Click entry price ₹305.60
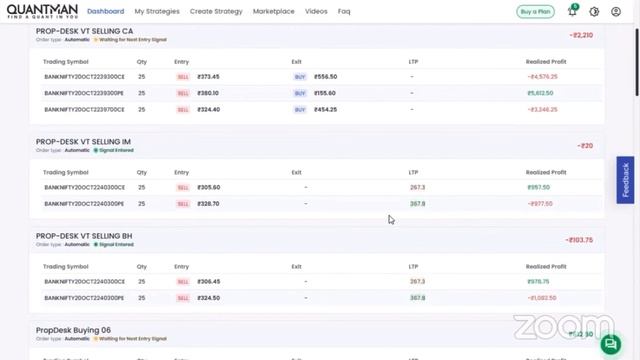The width and height of the screenshot is (640, 360). [x=209, y=187]
